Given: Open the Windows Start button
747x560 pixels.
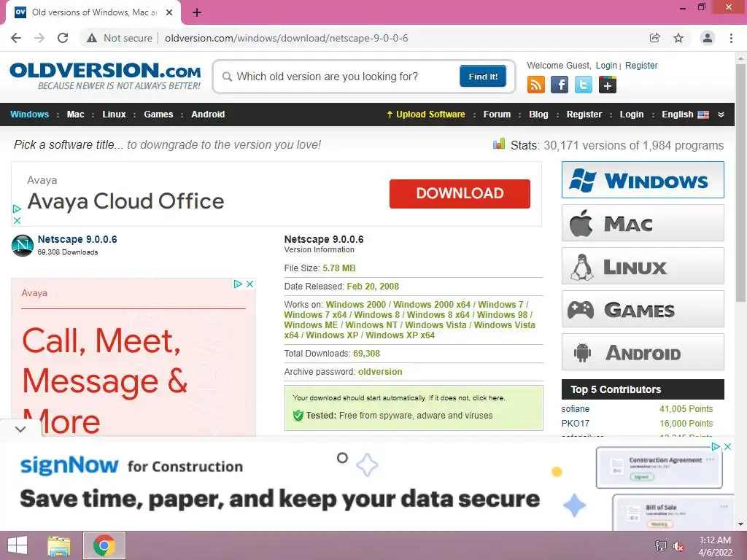Looking at the screenshot, I should (x=18, y=545).
